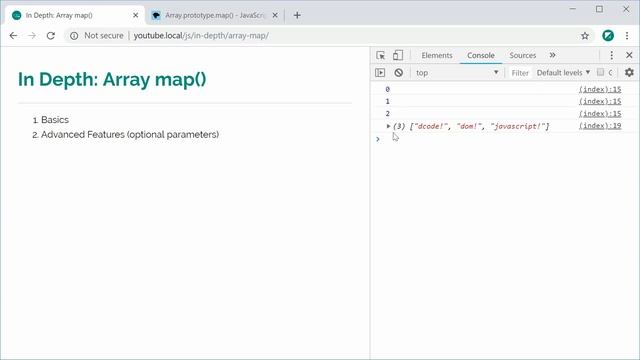This screenshot has height=360, width=640.
Task: Open (index):15 link beside output 2
Action: 600,113
